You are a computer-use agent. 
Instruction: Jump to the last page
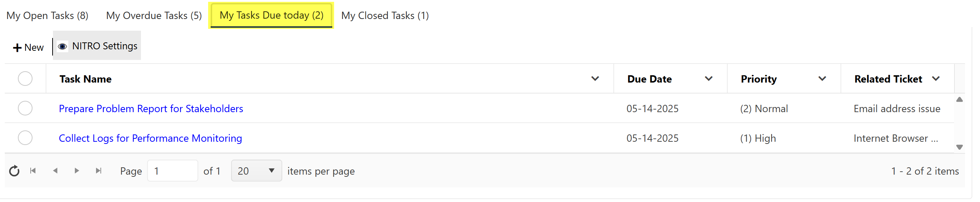coord(99,171)
